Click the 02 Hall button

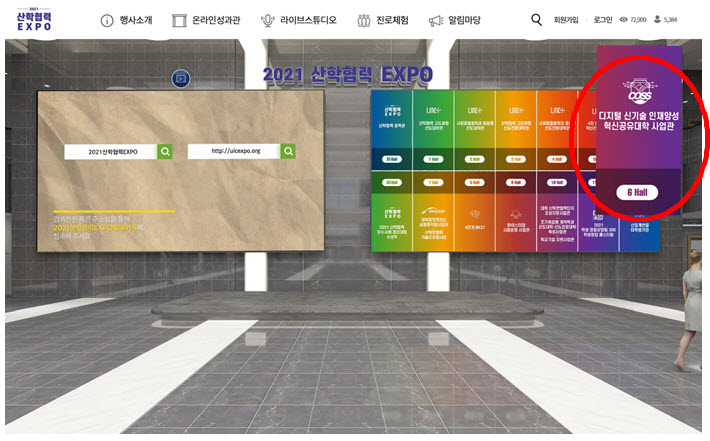[x=392, y=182]
